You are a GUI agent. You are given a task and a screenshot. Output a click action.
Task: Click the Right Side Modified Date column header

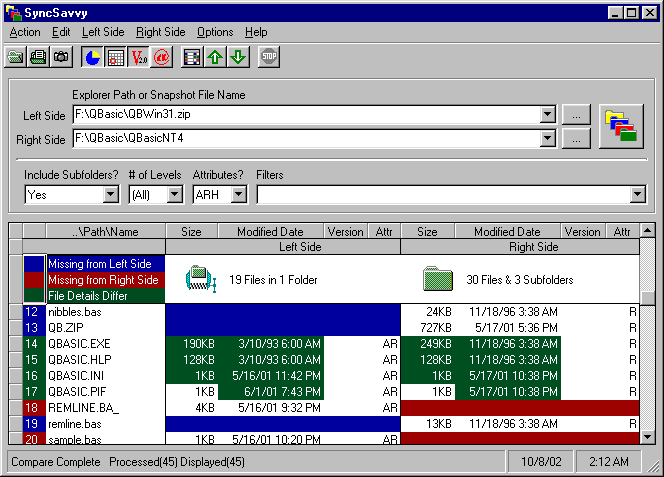pyautogui.click(x=507, y=231)
